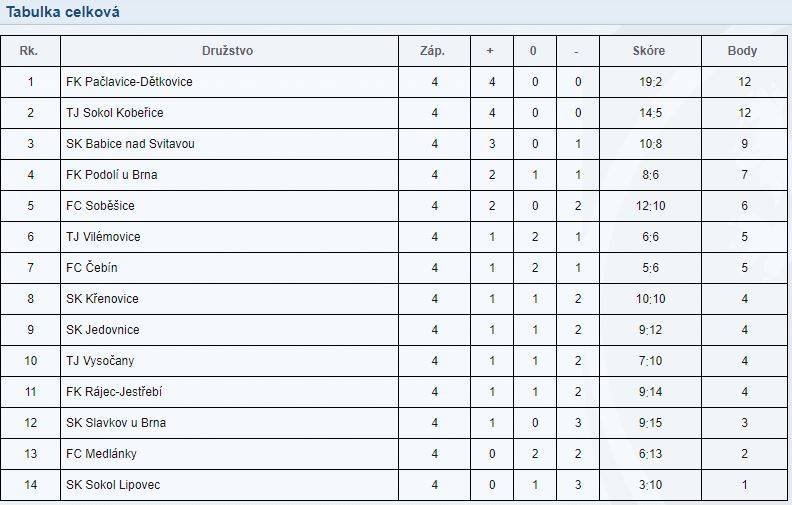Open SK Křenovice team entry
Image resolution: width=792 pixels, height=505 pixels.
(102, 298)
